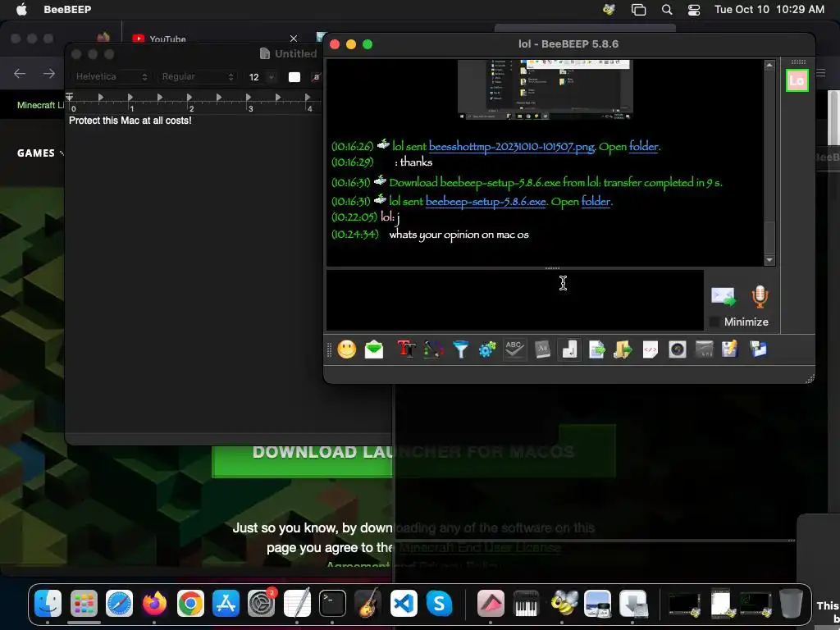The height and width of the screenshot is (630, 840).
Task: Open the Helvetica font family dropdown in TextEdit
Action: point(111,76)
